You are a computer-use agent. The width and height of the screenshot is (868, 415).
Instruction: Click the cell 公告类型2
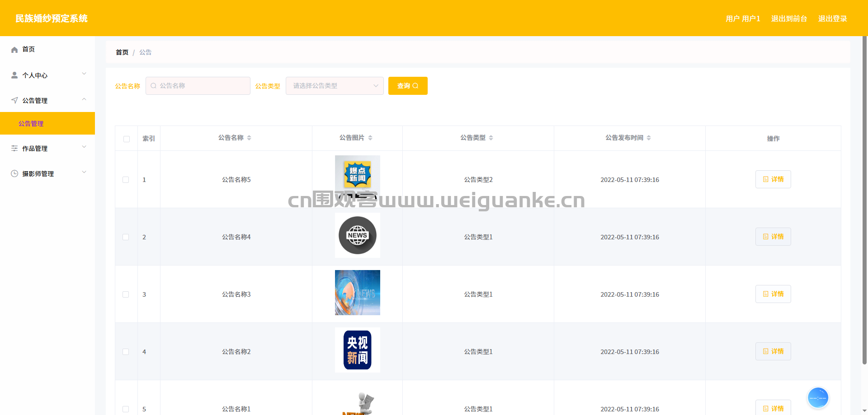pos(478,180)
